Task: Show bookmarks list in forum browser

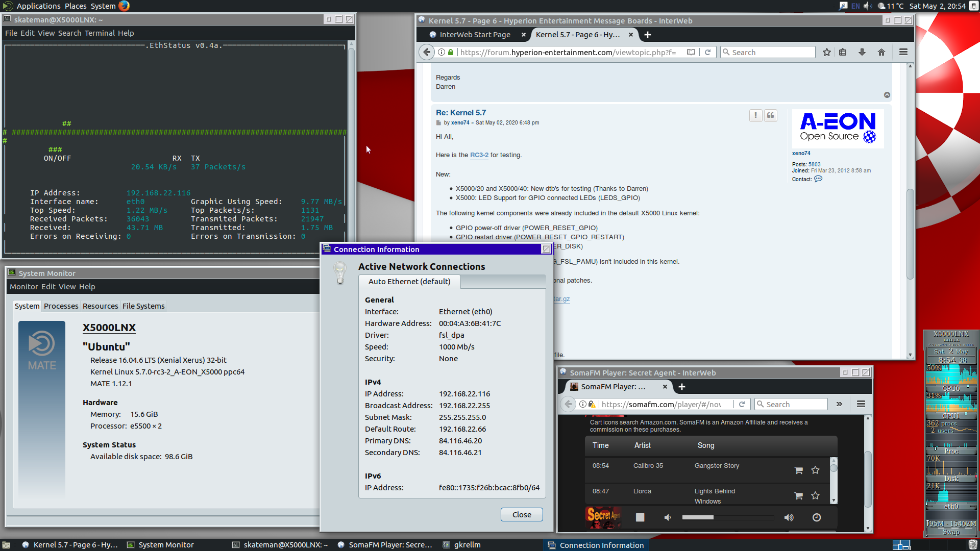Action: [x=843, y=52]
